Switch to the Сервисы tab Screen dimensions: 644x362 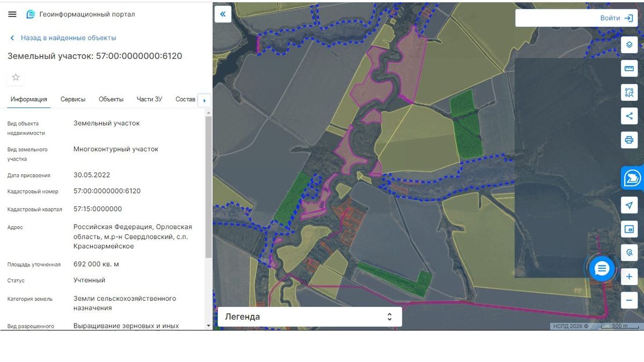[73, 99]
